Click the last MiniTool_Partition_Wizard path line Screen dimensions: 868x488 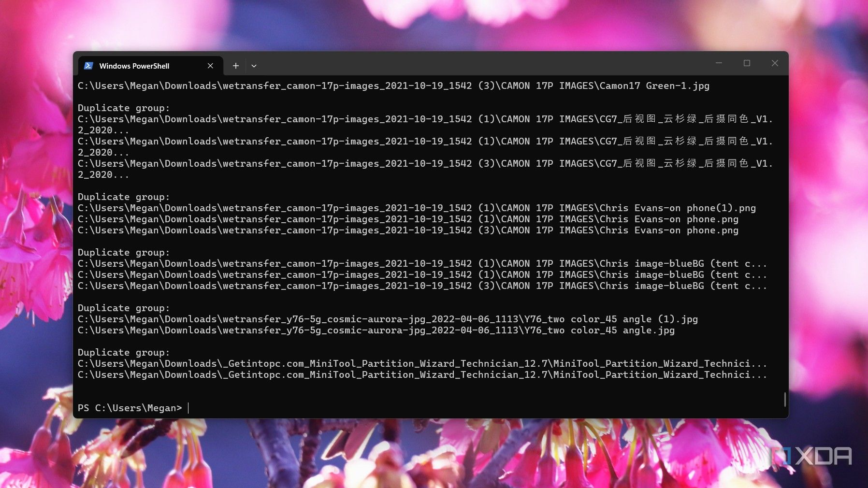coord(422,375)
